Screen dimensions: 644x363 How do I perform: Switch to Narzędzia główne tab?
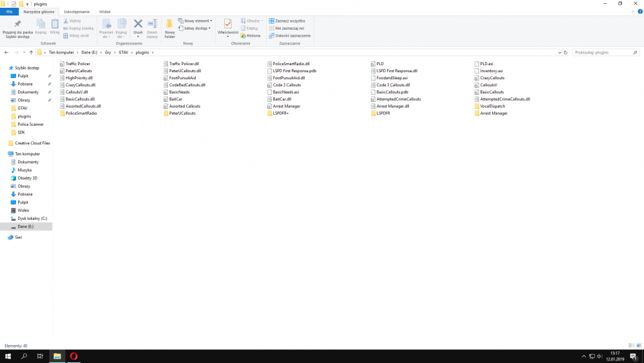(x=39, y=12)
